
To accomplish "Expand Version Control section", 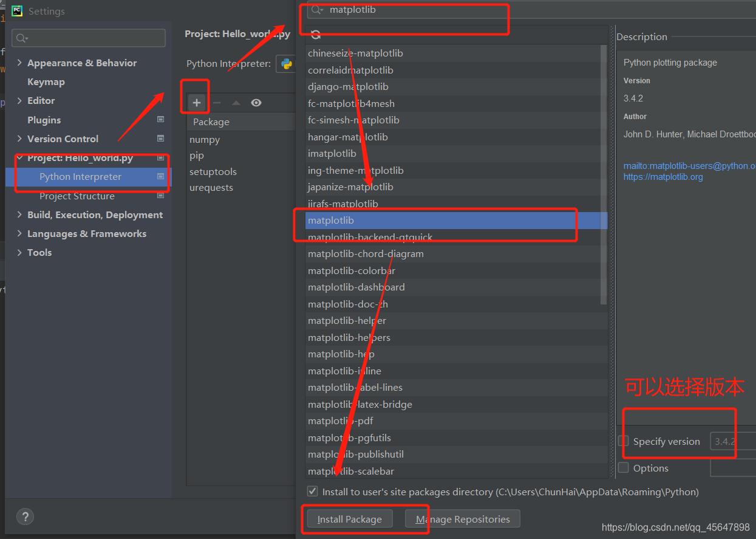I will [19, 139].
